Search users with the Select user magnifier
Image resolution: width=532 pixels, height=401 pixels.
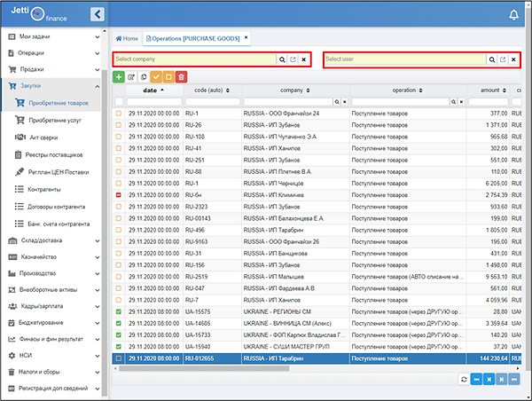(492, 59)
